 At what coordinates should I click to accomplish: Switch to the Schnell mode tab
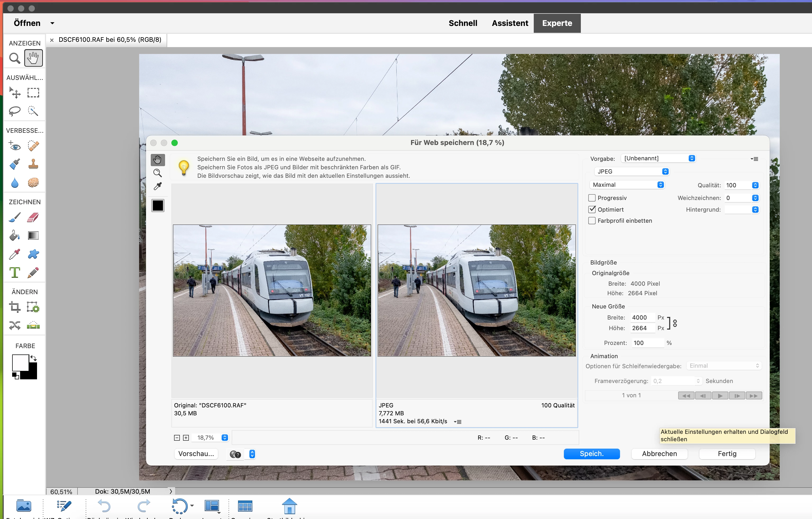coord(463,23)
